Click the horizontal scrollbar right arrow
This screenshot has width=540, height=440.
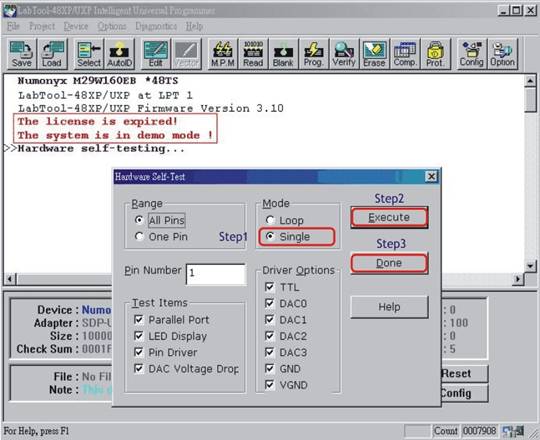click(518, 279)
